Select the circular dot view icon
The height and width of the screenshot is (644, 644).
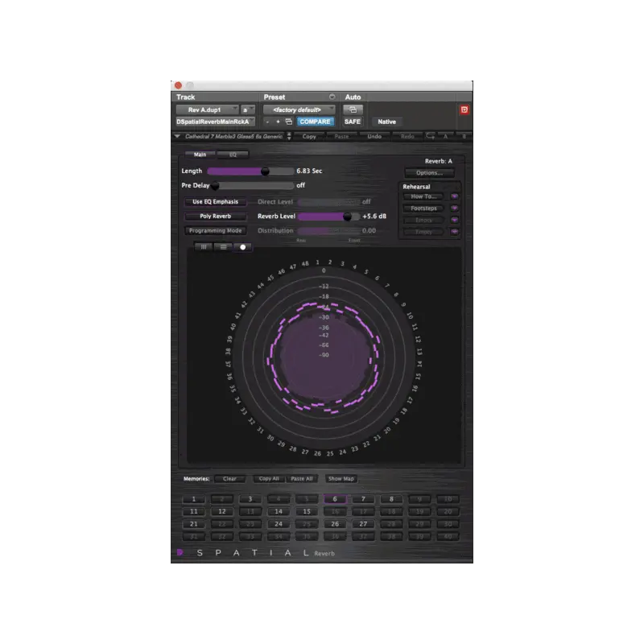[243, 247]
